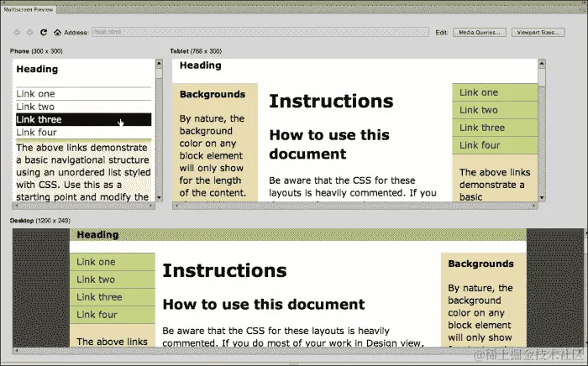This screenshot has height=366, width=588.
Task: Click Link three in Desktop preview
Action: coord(112,297)
